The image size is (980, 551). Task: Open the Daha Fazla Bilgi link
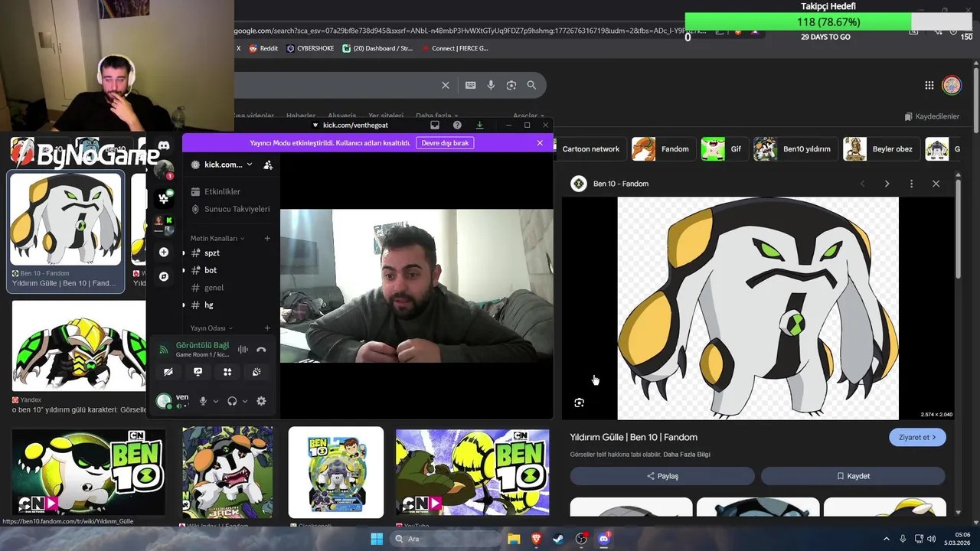[x=687, y=455]
